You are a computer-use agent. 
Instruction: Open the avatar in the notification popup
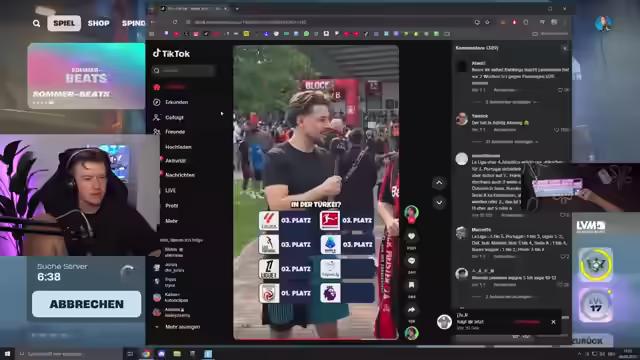444,322
